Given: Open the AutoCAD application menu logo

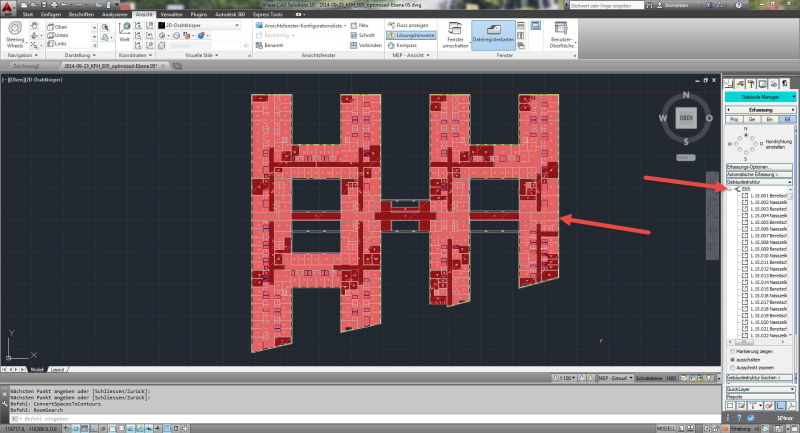Looking at the screenshot, I should click(x=8, y=7).
